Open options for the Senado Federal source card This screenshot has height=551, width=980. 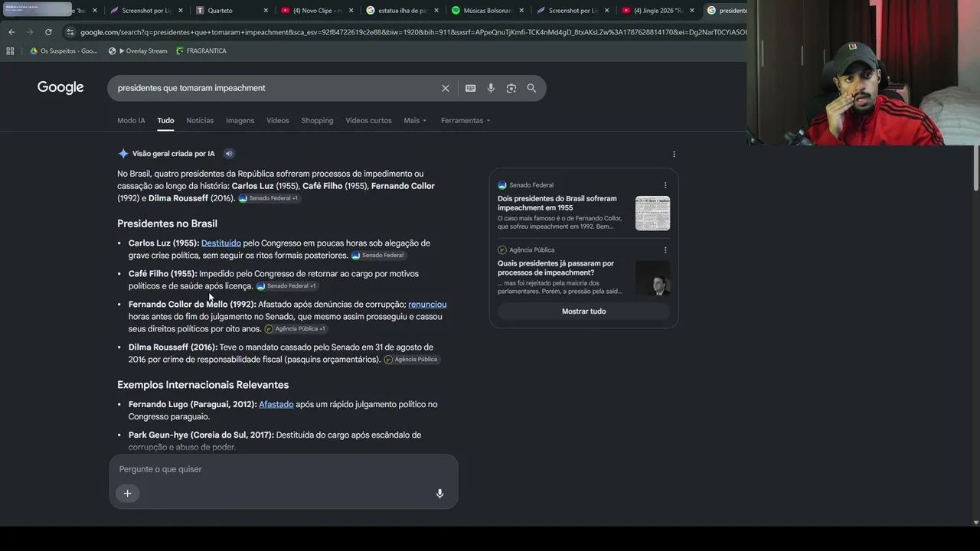(x=665, y=185)
